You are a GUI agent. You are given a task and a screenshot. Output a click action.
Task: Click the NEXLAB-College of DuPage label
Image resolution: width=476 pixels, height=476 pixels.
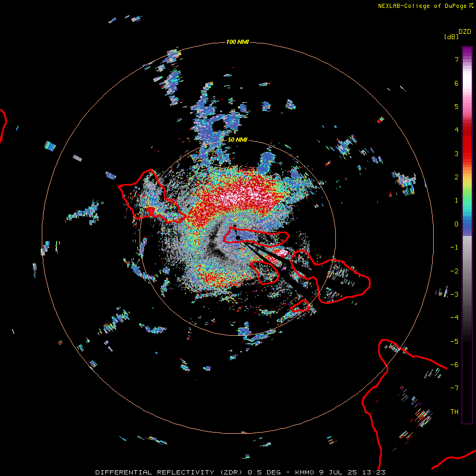422,6
